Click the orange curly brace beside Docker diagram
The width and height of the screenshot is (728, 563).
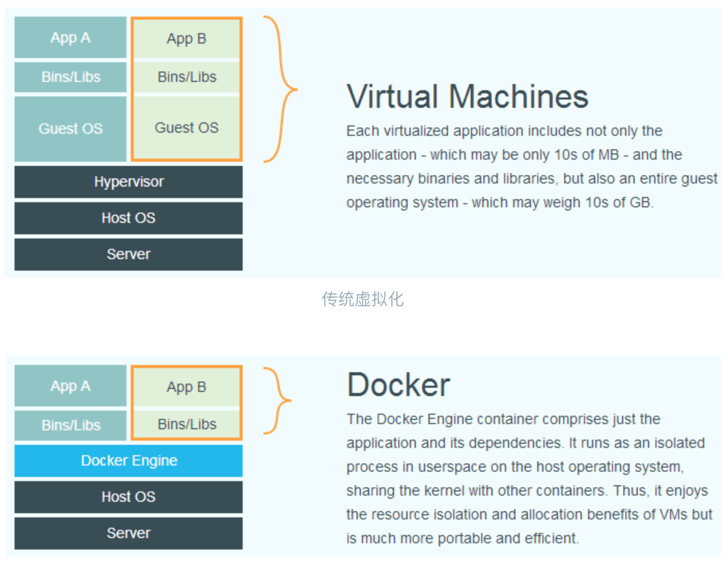[278, 400]
